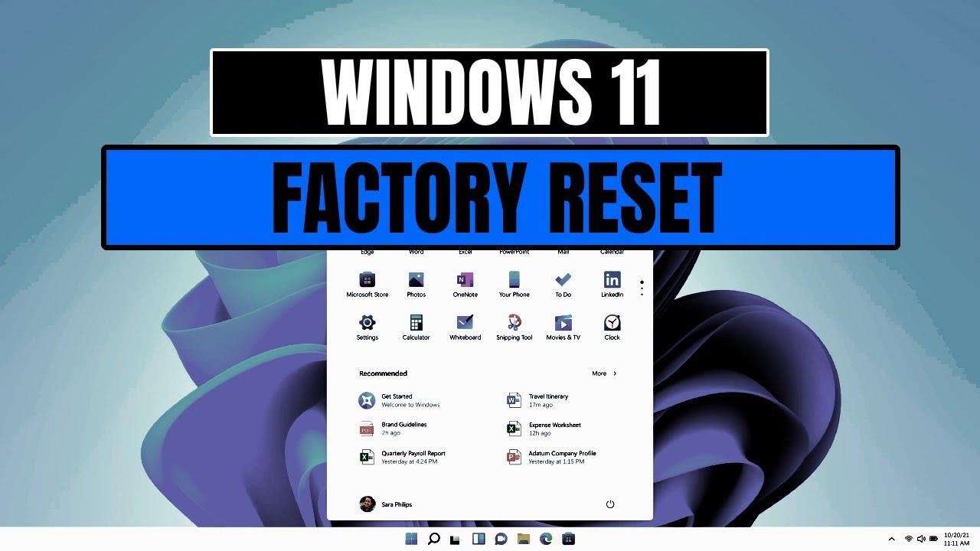Click the battery tray icon
980x551 pixels.
[x=933, y=539]
